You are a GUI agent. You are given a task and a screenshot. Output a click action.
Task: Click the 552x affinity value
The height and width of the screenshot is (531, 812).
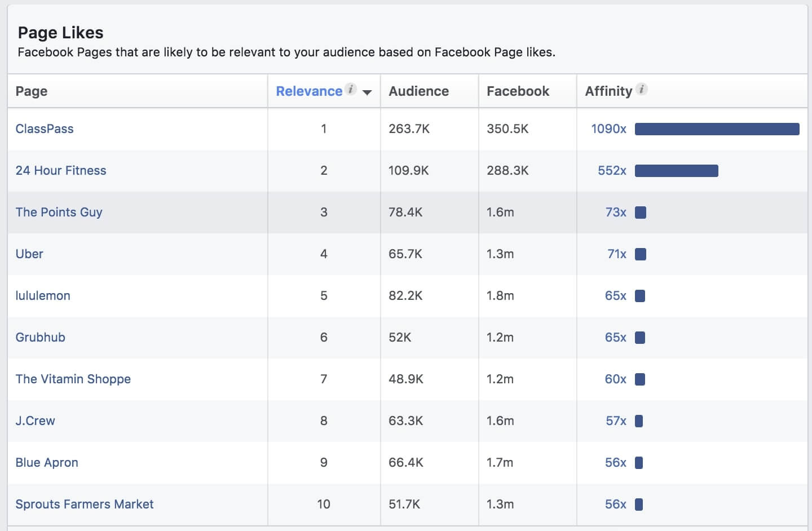[x=612, y=170]
